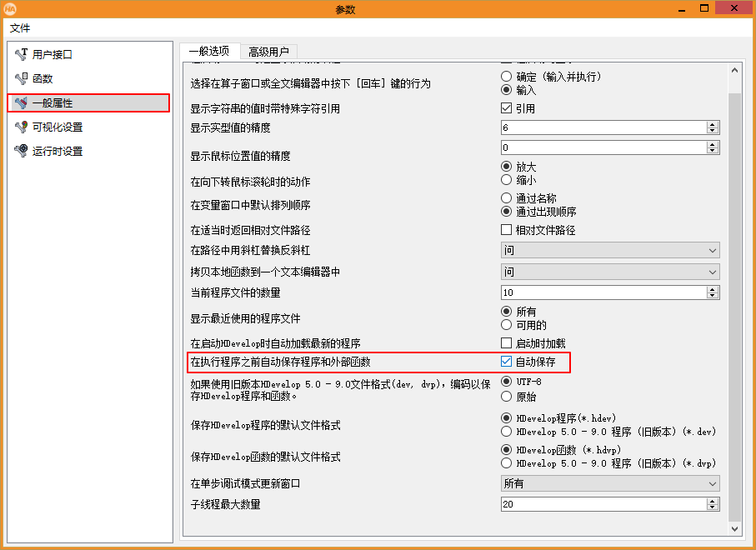Click the 在执行程序之前自动保存程序和外部函数 label
Screen dimensions: 756x550
point(280,362)
